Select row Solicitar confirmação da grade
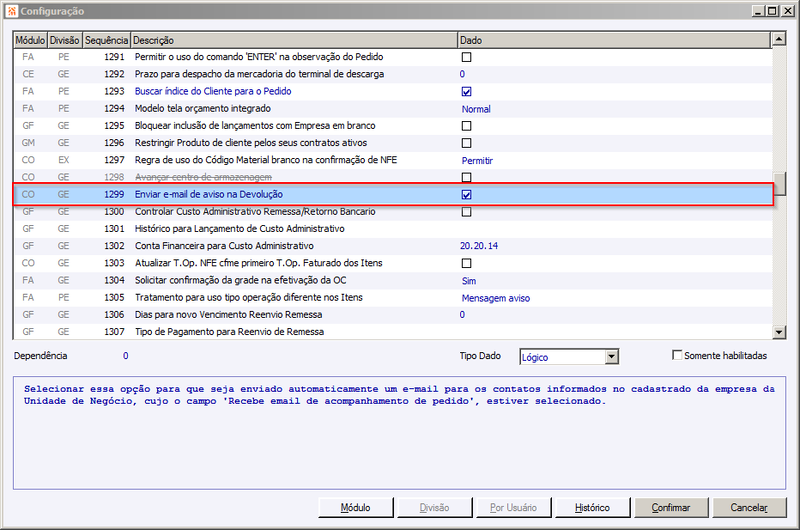Screen dimensions: 800x530 392,280
